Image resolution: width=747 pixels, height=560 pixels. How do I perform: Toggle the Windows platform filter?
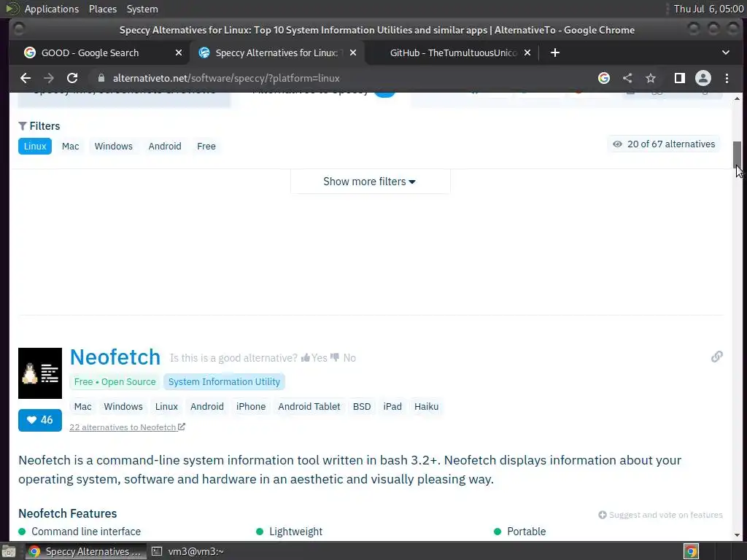pos(113,146)
